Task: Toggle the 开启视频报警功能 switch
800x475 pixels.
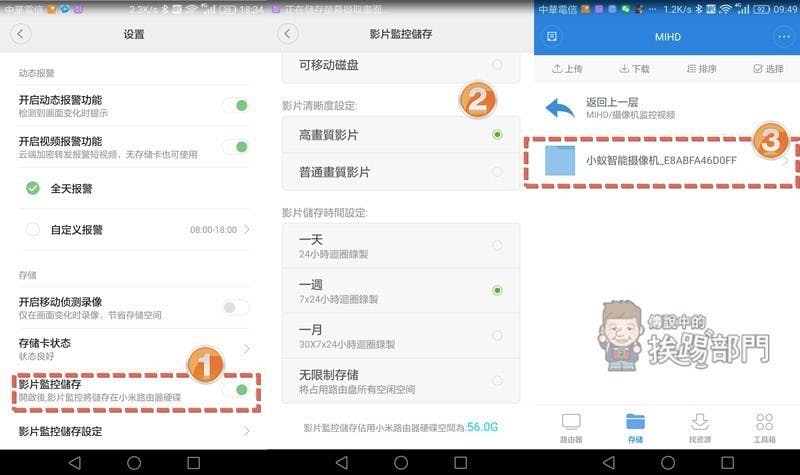Action: pyautogui.click(x=236, y=146)
